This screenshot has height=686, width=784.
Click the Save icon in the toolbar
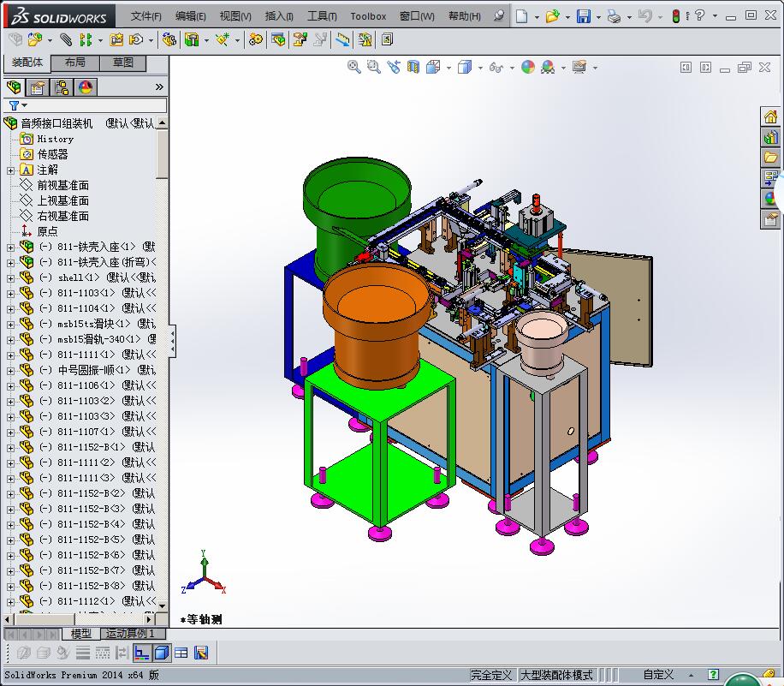[x=583, y=16]
